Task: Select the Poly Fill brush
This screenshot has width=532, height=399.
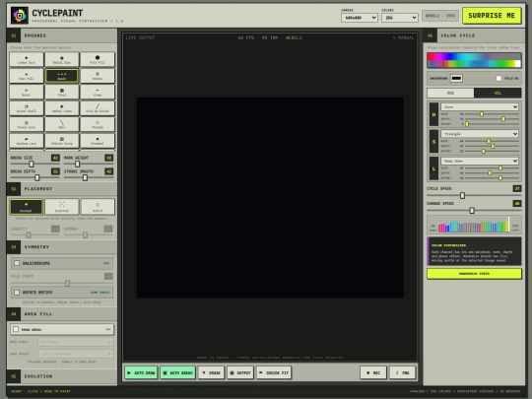Action: pyautogui.click(x=98, y=59)
